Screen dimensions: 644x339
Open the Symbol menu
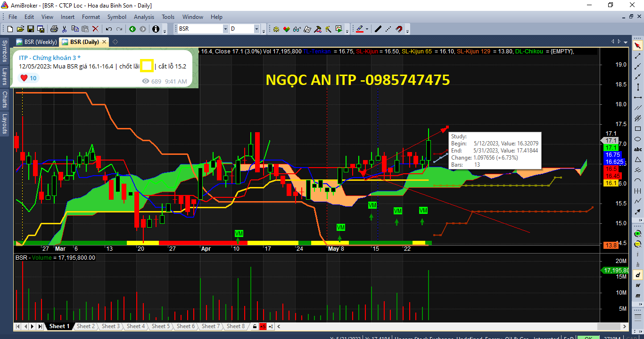click(117, 17)
